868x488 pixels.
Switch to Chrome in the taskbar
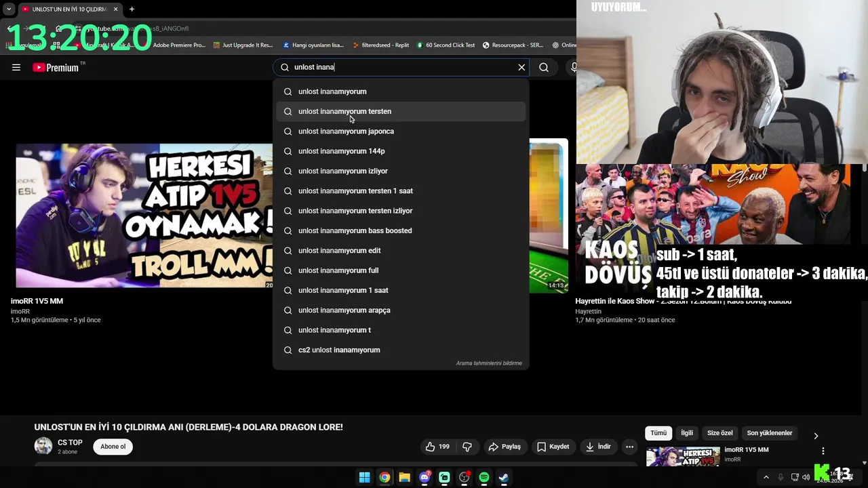(384, 478)
